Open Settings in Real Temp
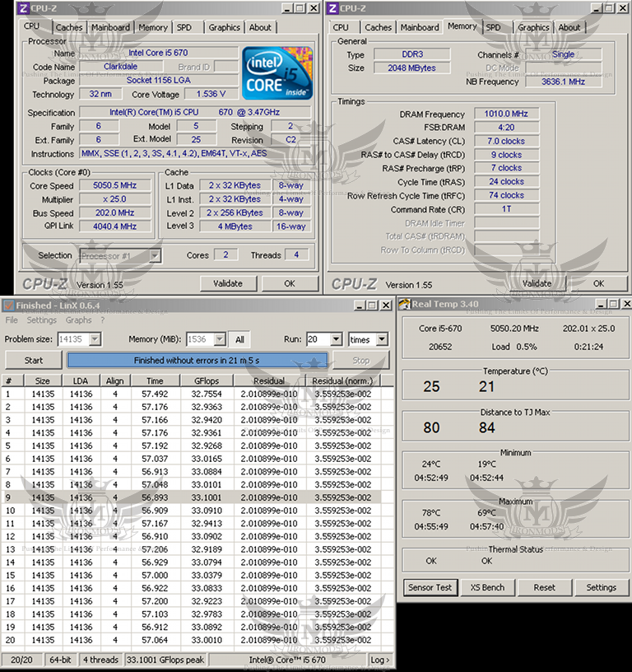 (602, 587)
